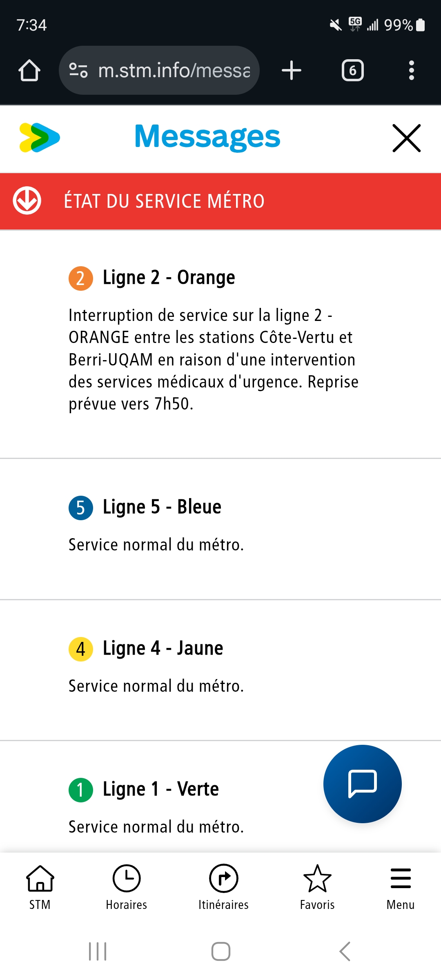The height and width of the screenshot is (980, 441).
Task: Open the chat bubble floating button
Action: (x=362, y=784)
